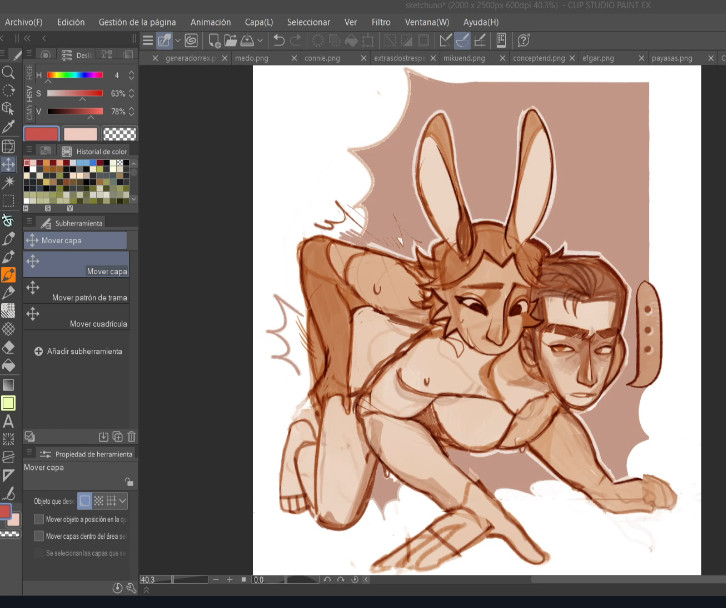Expand the object type dropdown arrow

point(123,501)
